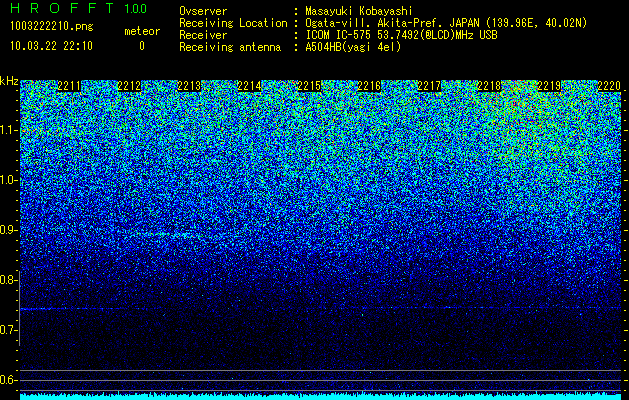Click time marker 2218
This screenshot has height=400, width=629.
coord(489,86)
